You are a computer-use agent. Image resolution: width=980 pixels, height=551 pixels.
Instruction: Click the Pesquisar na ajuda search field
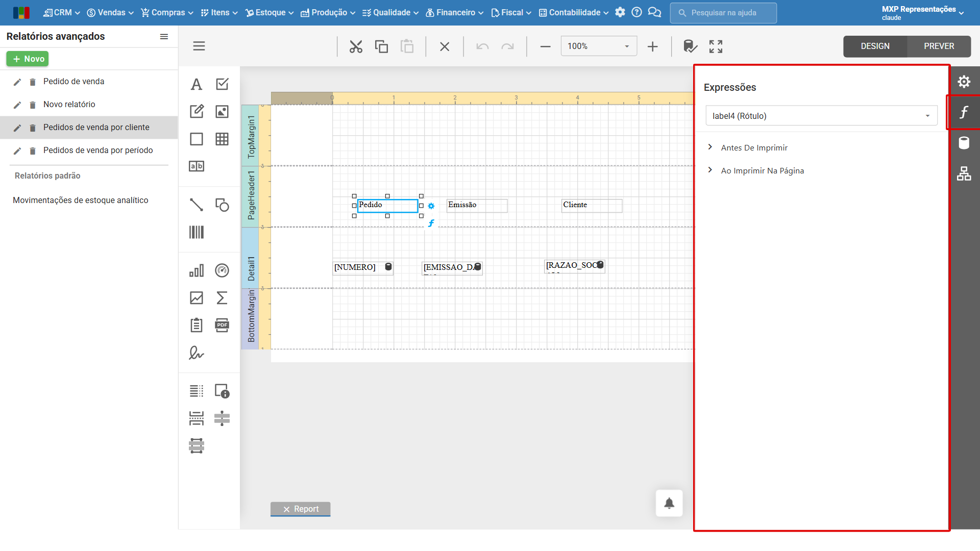[x=723, y=13]
